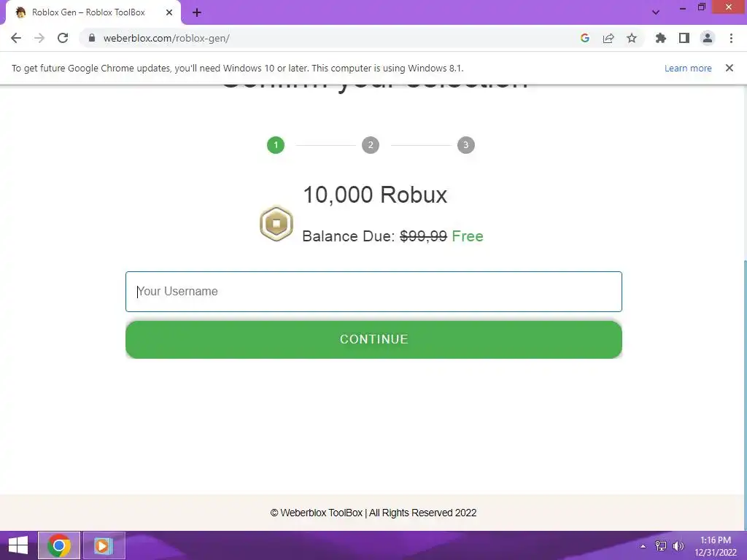Toggle the browser side panel icon

point(684,38)
